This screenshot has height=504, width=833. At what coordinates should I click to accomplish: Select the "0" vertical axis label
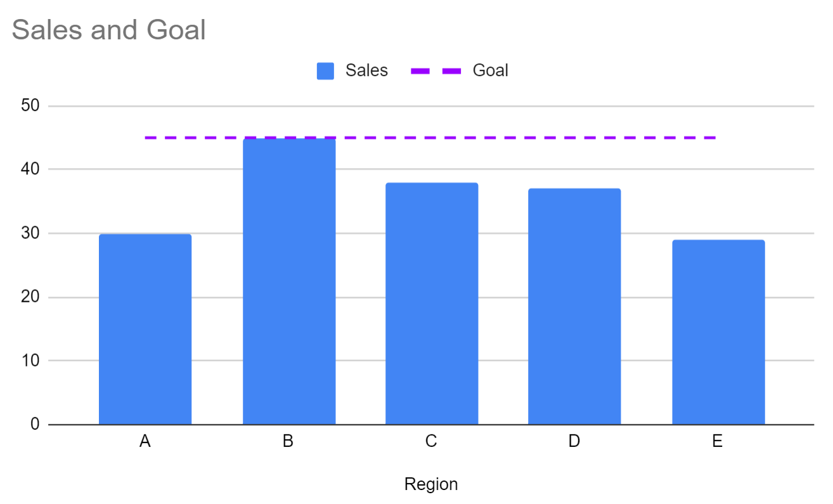35,424
